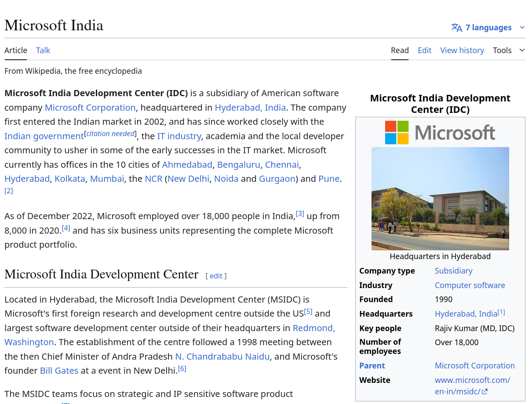Open the Bill Gates link
The image size is (532, 404).
pyautogui.click(x=59, y=371)
